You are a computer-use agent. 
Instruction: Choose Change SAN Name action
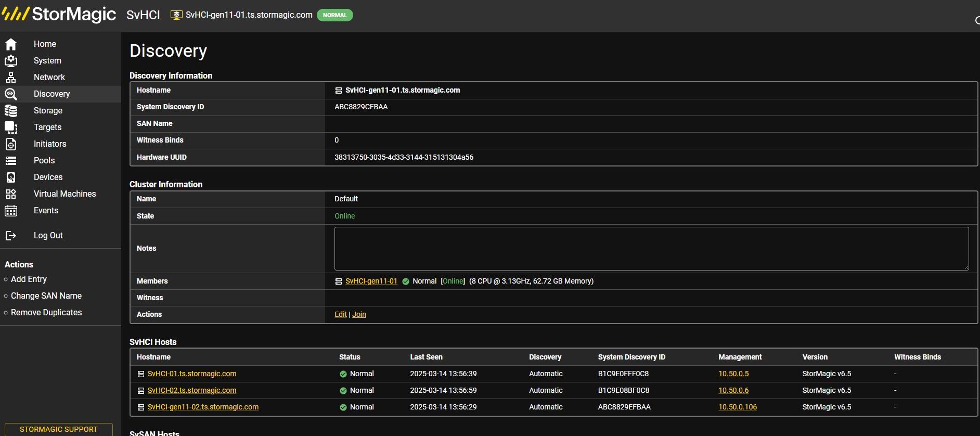click(x=46, y=296)
